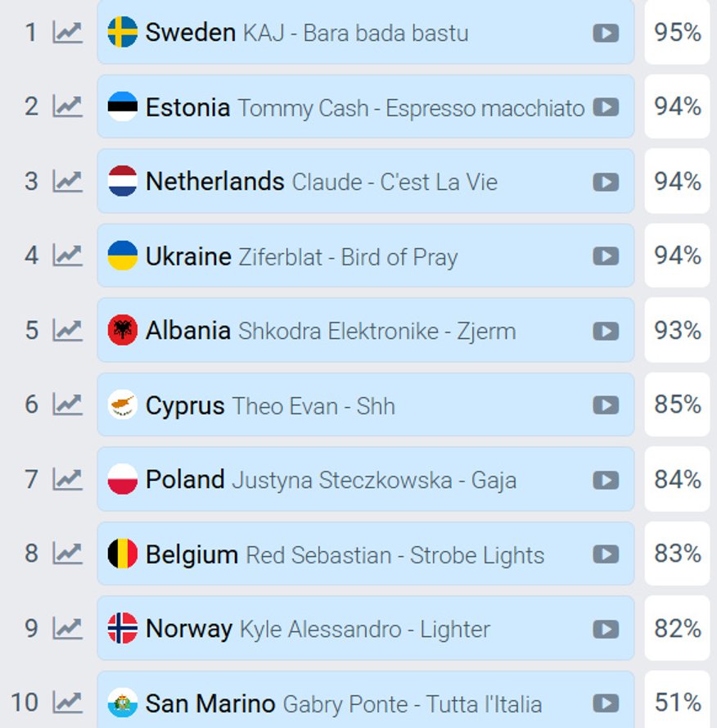Play Tommy Cash Espresso macchiato video
This screenshot has width=717, height=728.
point(606,107)
